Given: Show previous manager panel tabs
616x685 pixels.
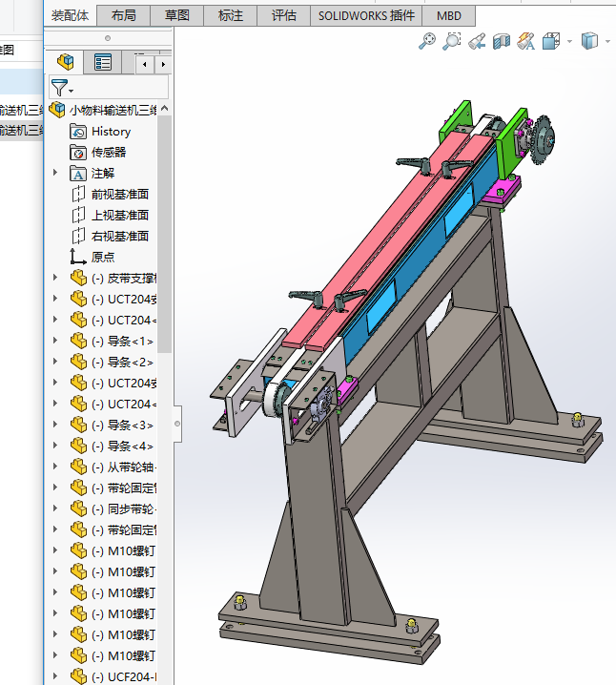Looking at the screenshot, I should click(x=145, y=65).
